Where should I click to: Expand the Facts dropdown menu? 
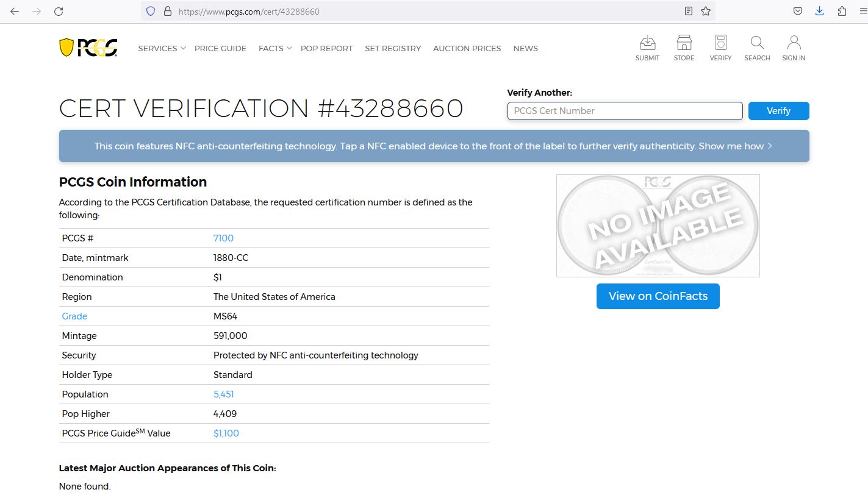[275, 48]
